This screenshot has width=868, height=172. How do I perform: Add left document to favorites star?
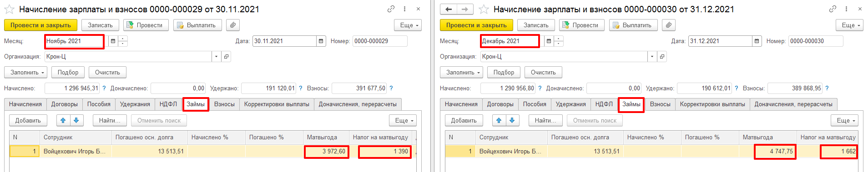[x=9, y=9]
